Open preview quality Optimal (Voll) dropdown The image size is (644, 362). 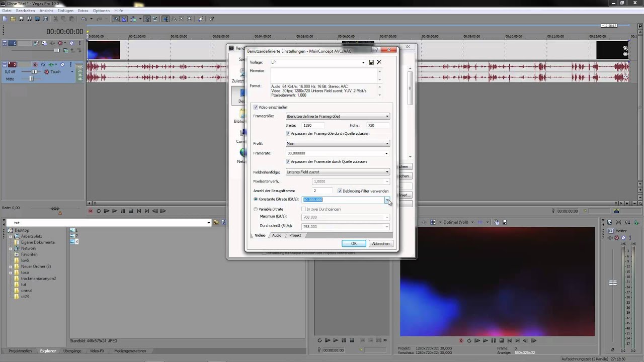(473, 222)
